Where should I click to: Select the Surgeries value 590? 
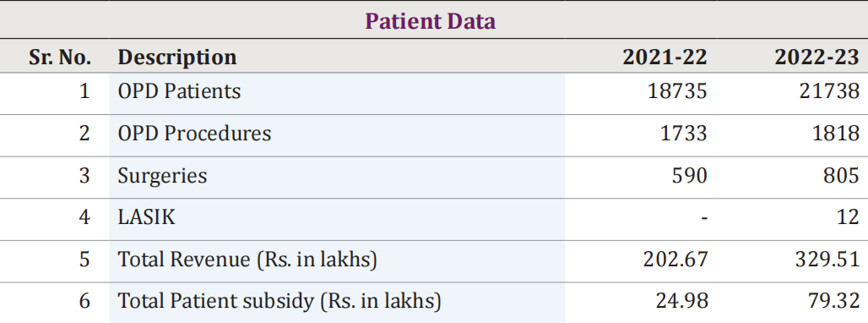[690, 176]
